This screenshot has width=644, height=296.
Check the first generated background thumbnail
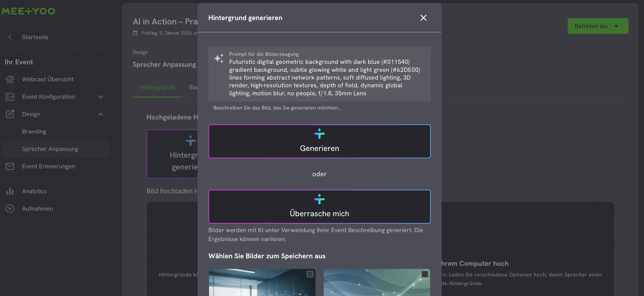click(310, 274)
